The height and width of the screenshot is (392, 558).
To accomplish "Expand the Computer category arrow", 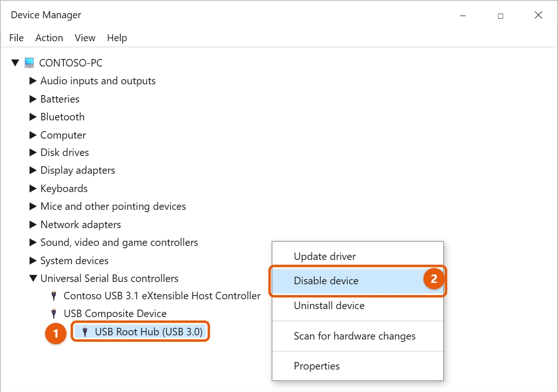I will (x=33, y=135).
